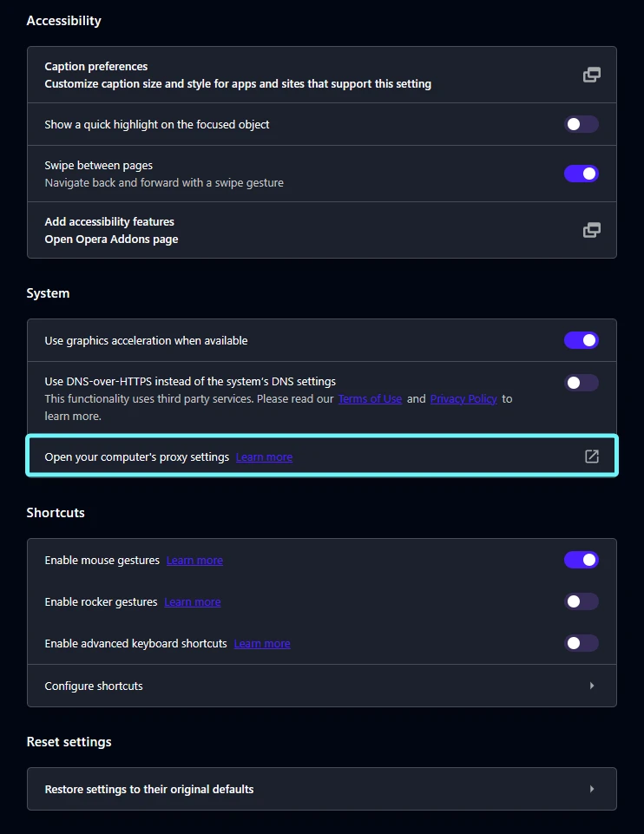Disable the mouse gestures switch
The width and height of the screenshot is (644, 834).
(582, 560)
